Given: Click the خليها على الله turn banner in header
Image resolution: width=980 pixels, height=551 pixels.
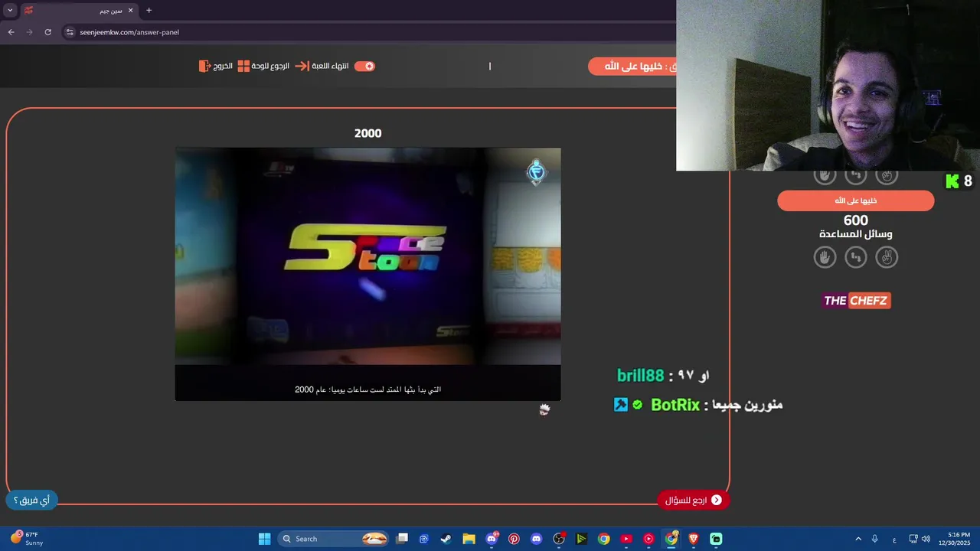Looking at the screenshot, I should click(632, 67).
